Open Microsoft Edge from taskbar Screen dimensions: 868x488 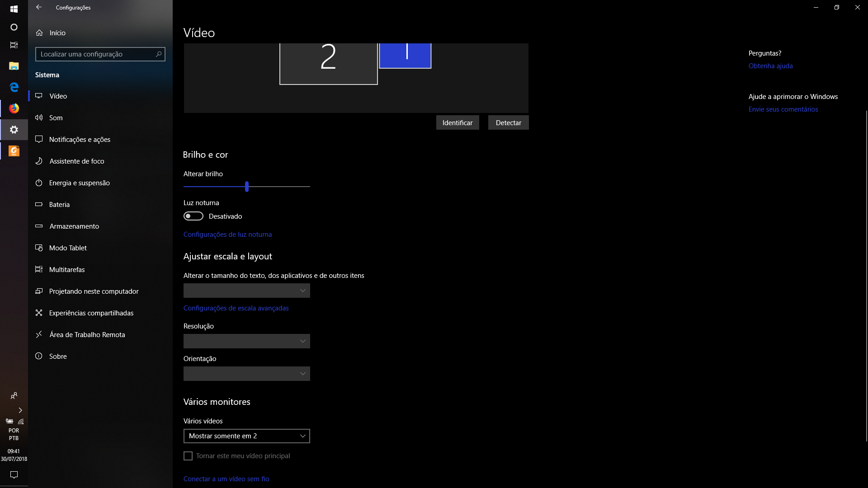[x=14, y=87]
